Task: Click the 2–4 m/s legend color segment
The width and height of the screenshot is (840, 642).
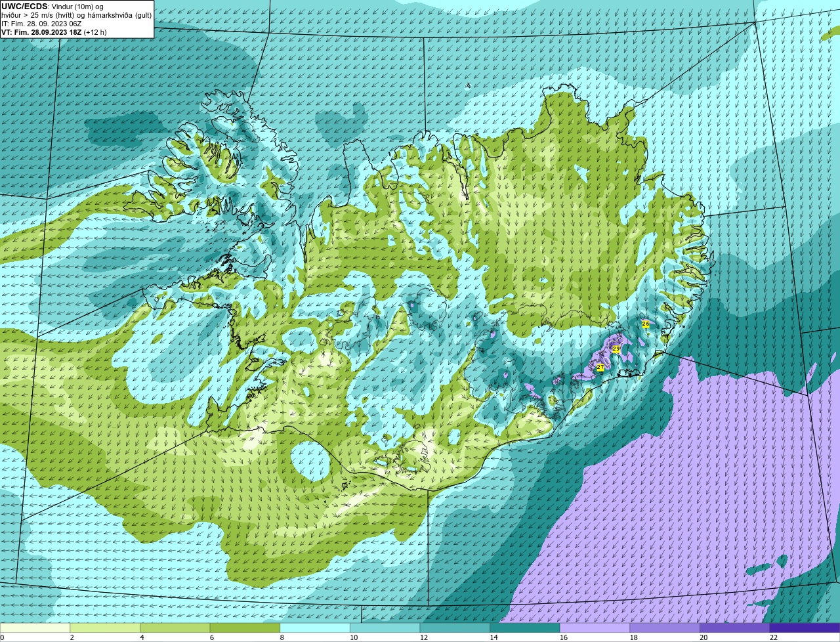Action: (x=105, y=628)
